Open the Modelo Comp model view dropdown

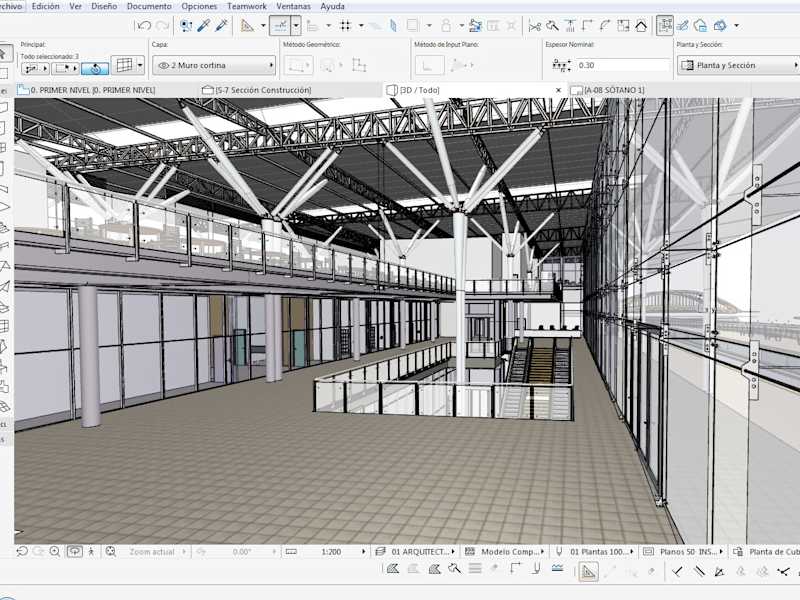click(504, 552)
